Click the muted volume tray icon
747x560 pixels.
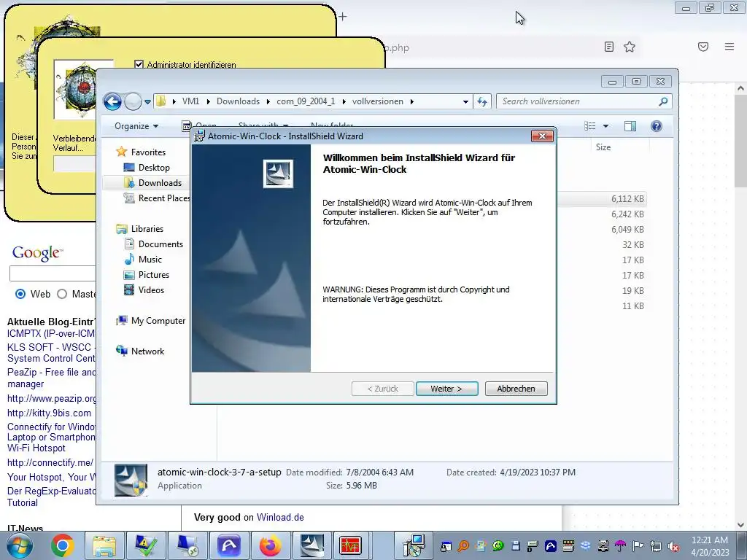673,546
